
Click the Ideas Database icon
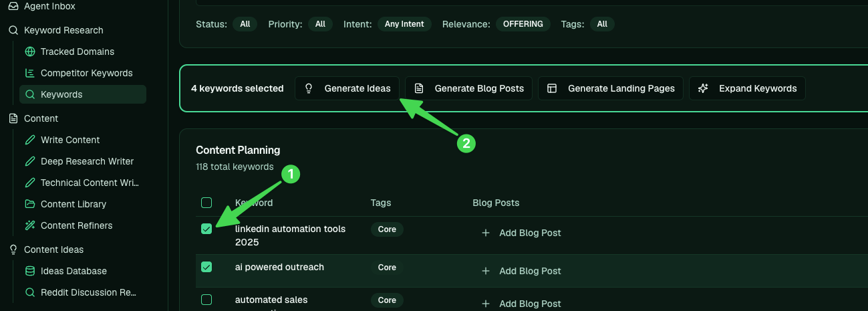pyautogui.click(x=29, y=271)
